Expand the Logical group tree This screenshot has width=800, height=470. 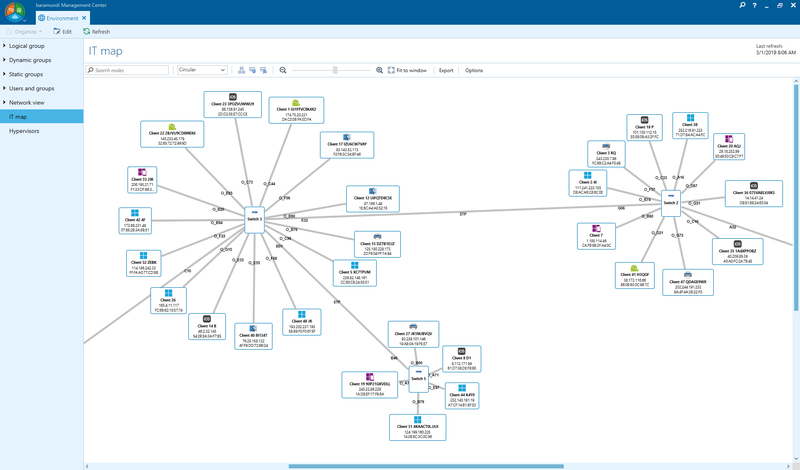(4, 46)
